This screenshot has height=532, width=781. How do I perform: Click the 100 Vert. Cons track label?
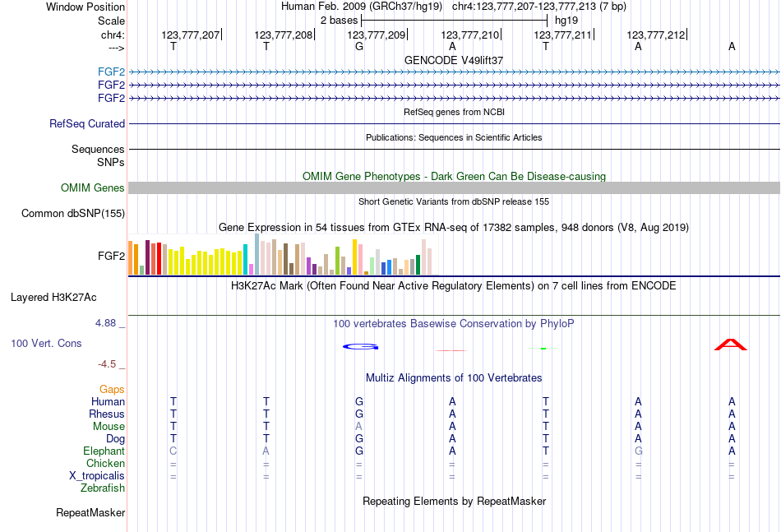46,343
